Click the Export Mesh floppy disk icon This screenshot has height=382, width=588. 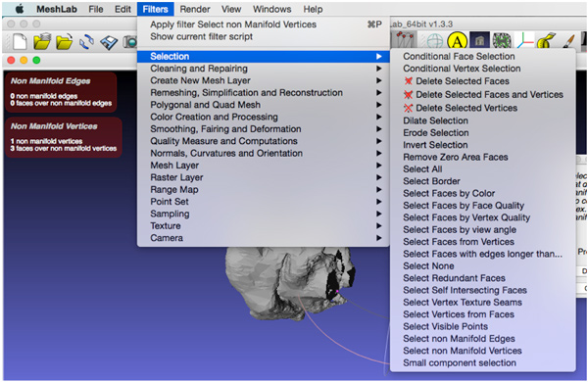(109, 42)
